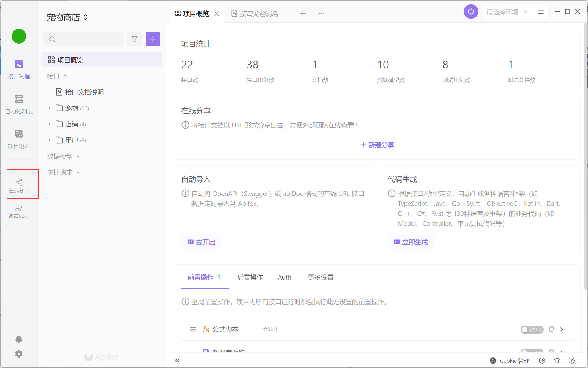Click the purple sync refresh icon
This screenshot has height=368, width=588.
[471, 12]
